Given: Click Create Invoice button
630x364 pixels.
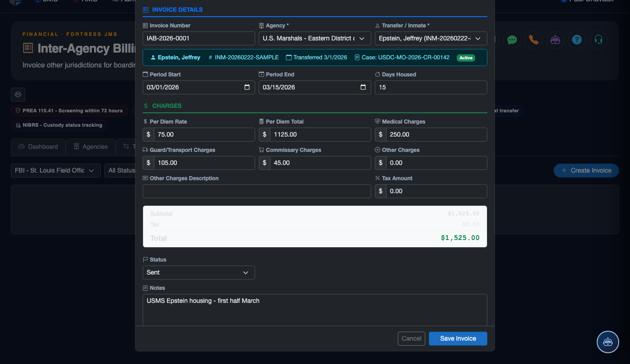Looking at the screenshot, I should pyautogui.click(x=586, y=170).
